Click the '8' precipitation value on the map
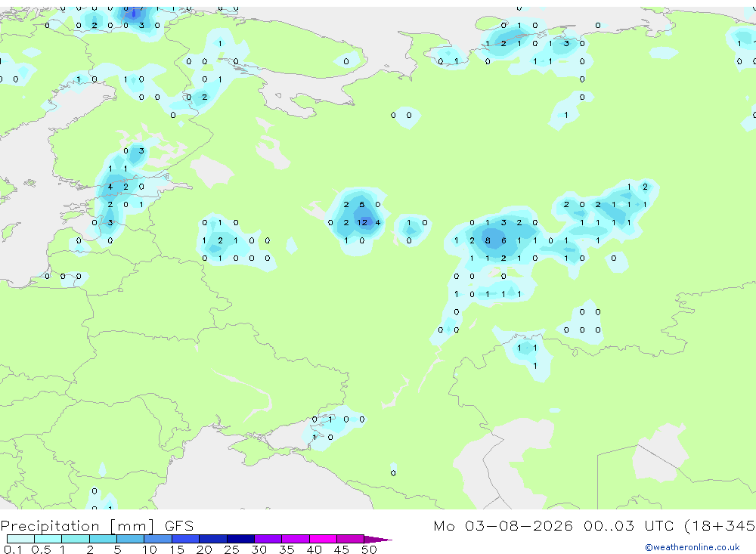 click(488, 240)
